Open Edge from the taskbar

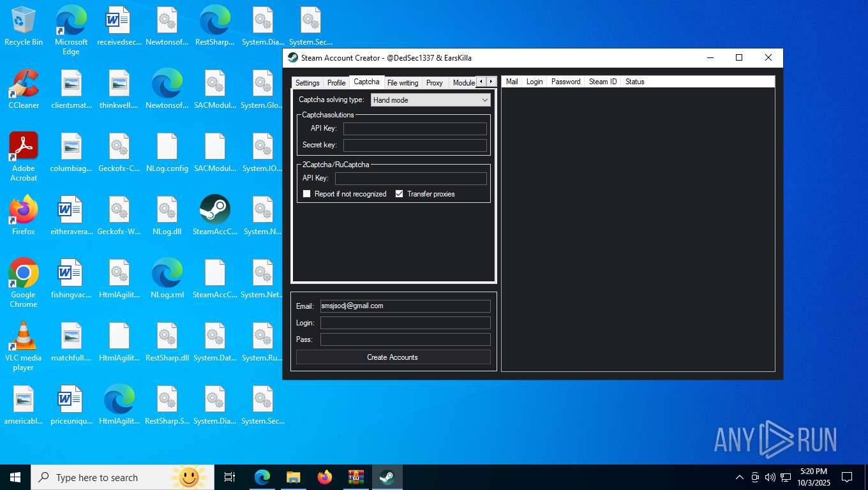tap(262, 477)
